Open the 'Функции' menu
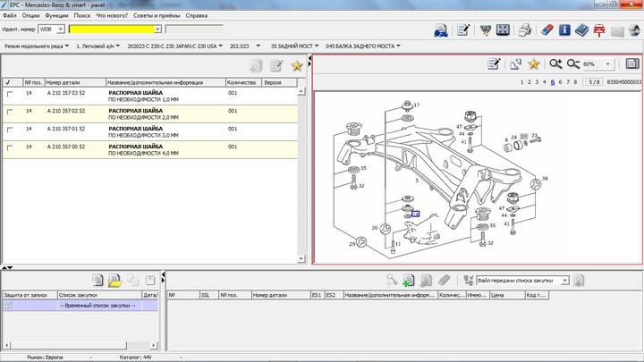The width and height of the screenshot is (644, 362). click(x=55, y=15)
